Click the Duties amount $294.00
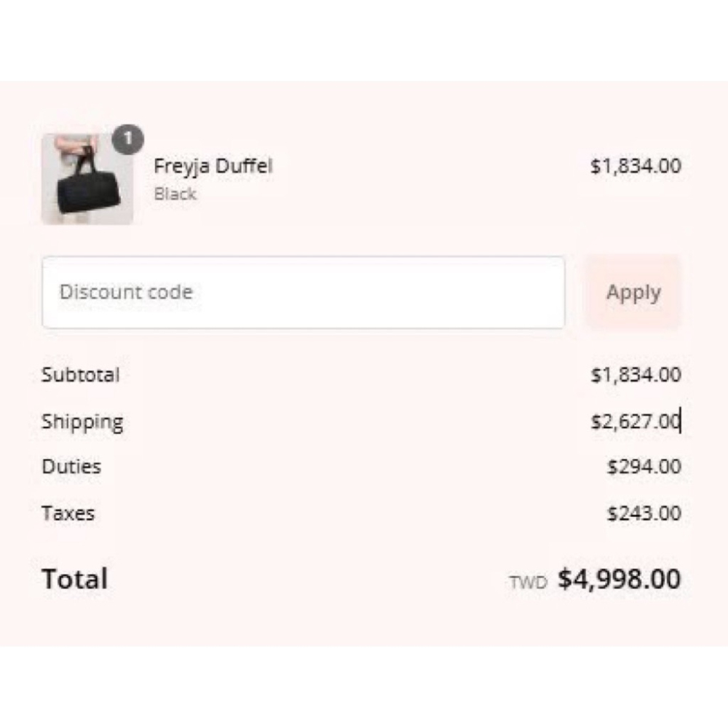 click(644, 467)
